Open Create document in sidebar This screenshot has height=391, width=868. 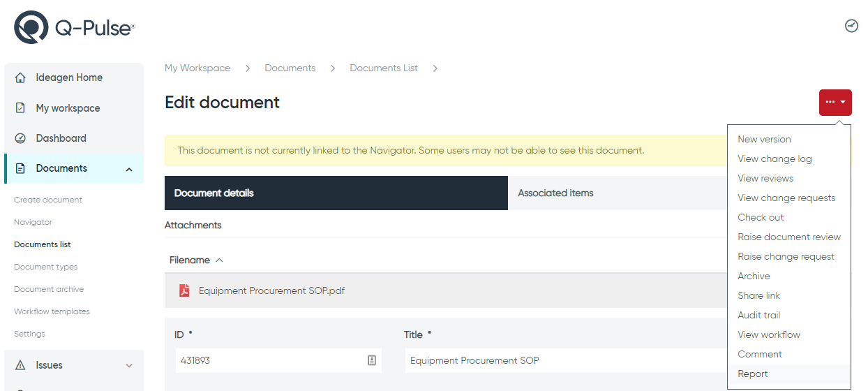click(48, 200)
